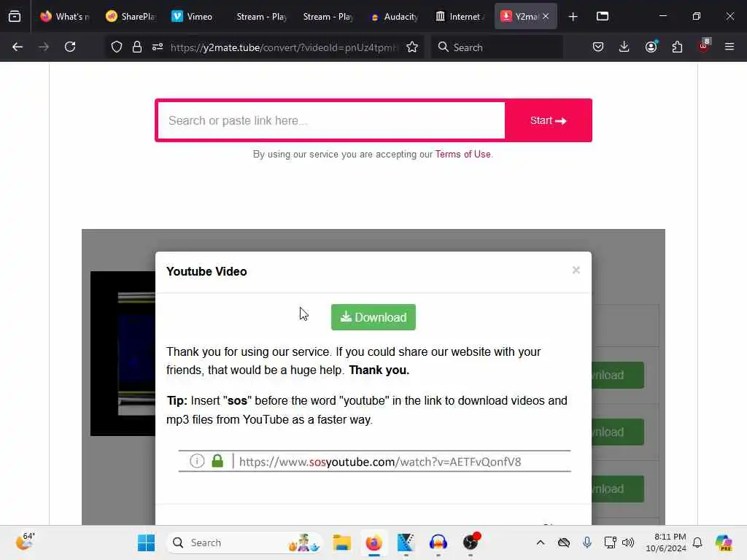Go back to previous page
The width and height of the screenshot is (747, 560).
[18, 47]
